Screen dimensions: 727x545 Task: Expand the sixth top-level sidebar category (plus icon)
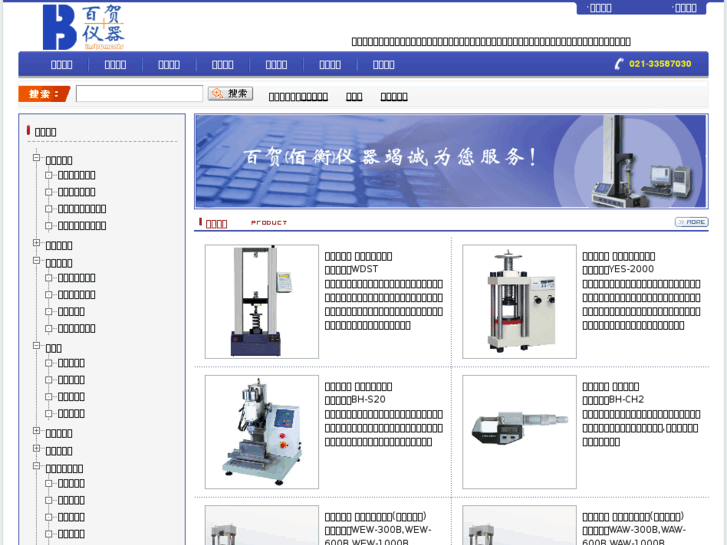37,448
